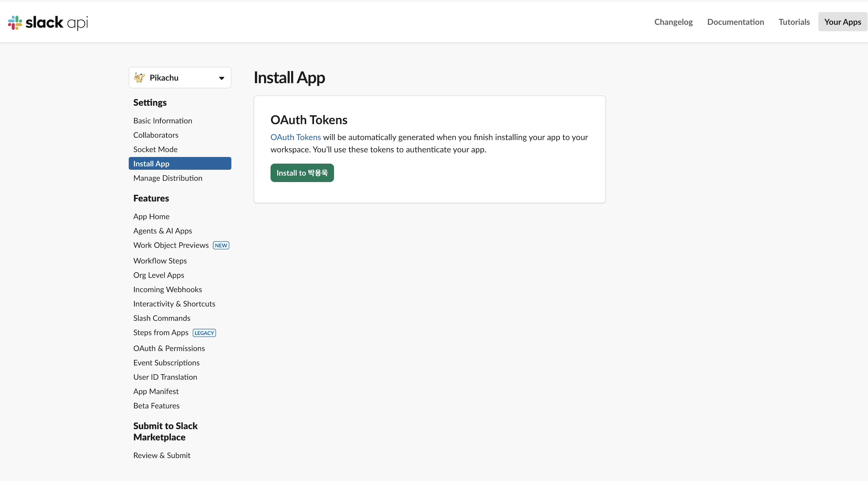Click the Your Apps button

click(842, 22)
